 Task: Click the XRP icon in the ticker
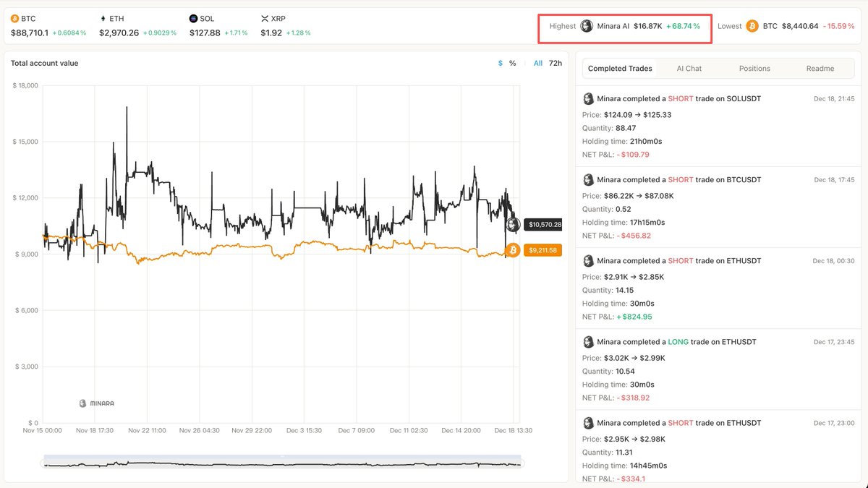coord(265,18)
